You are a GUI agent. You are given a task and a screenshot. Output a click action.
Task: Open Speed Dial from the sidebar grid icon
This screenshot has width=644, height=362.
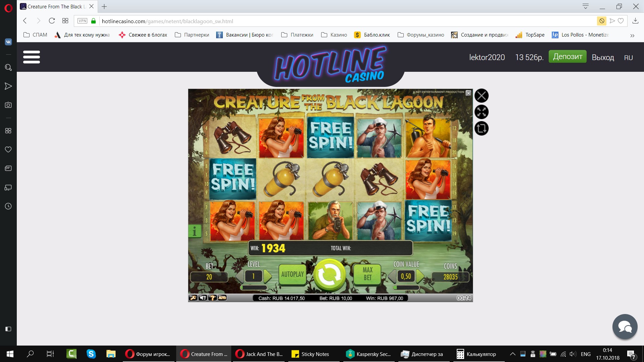pos(8,131)
